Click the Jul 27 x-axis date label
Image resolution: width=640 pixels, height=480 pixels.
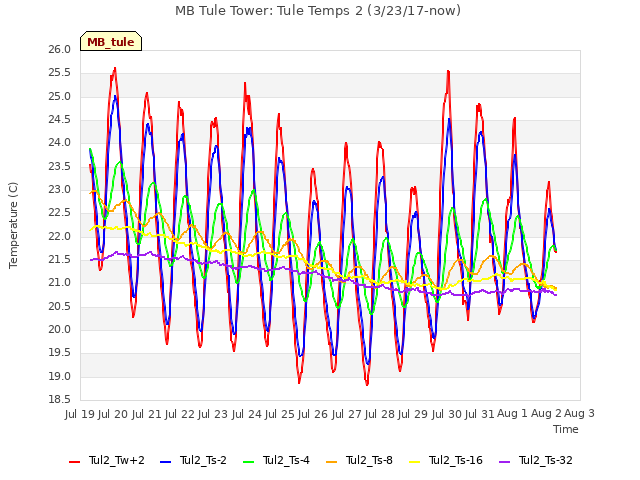pyautogui.click(x=347, y=414)
